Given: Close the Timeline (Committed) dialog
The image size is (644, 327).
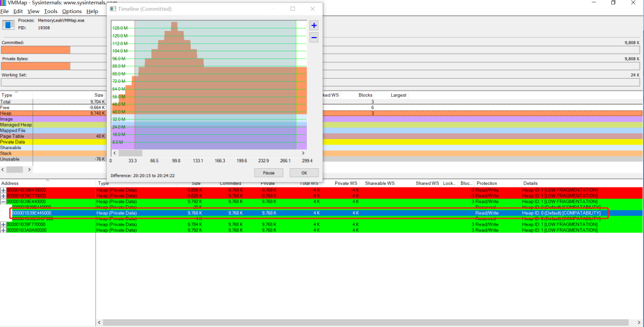Looking at the screenshot, I should click(x=312, y=8).
